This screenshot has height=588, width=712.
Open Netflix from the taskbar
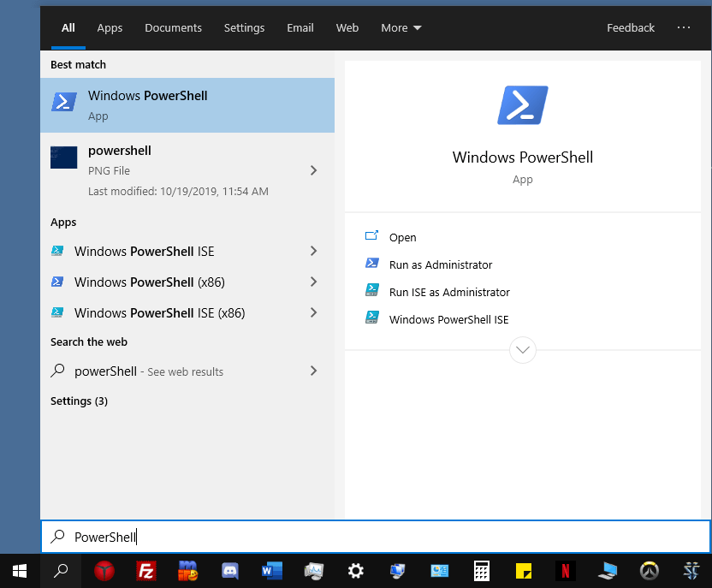566,571
